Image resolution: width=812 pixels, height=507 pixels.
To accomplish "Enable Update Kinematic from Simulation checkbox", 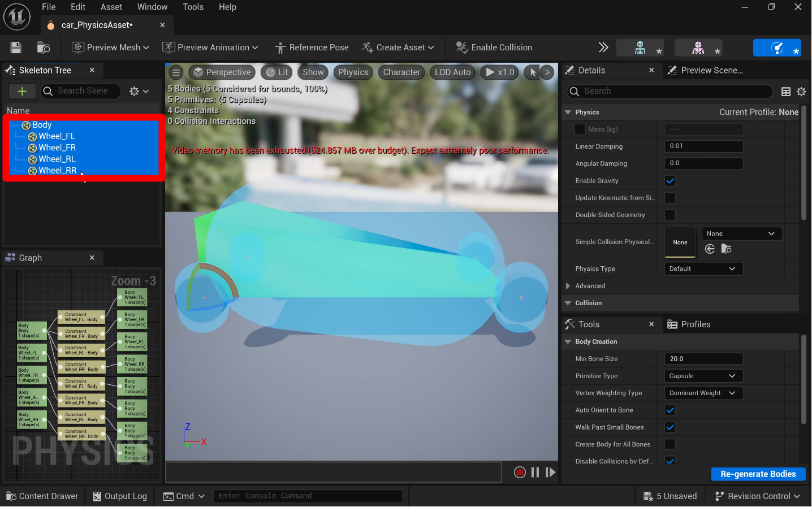I will (x=670, y=198).
